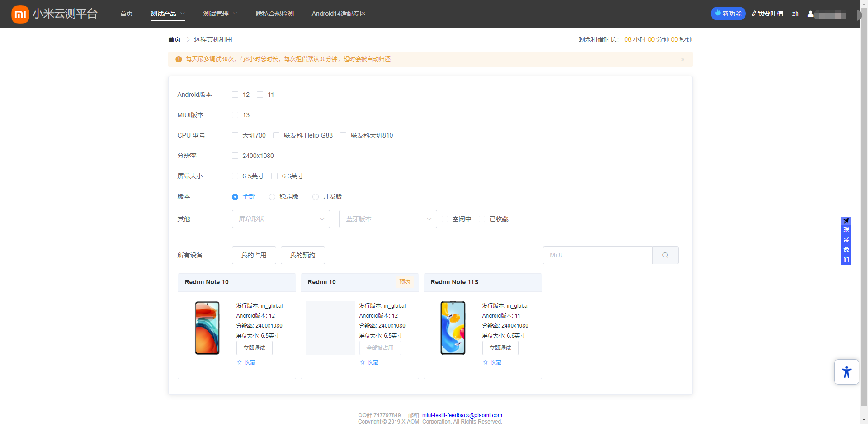Click the 远程真机租用 breadcrumb text
Screen dimensions: 868x424
[x=213, y=39]
